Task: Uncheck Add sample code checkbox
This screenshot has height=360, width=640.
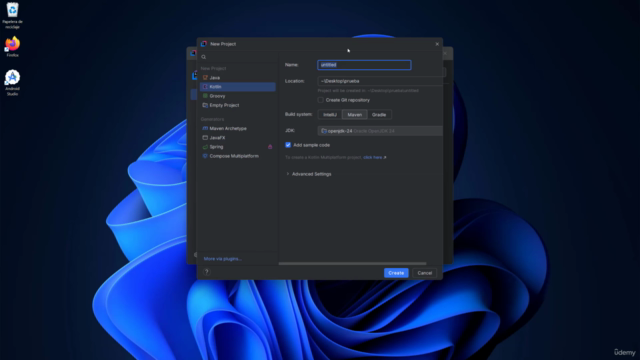Action: click(288, 145)
